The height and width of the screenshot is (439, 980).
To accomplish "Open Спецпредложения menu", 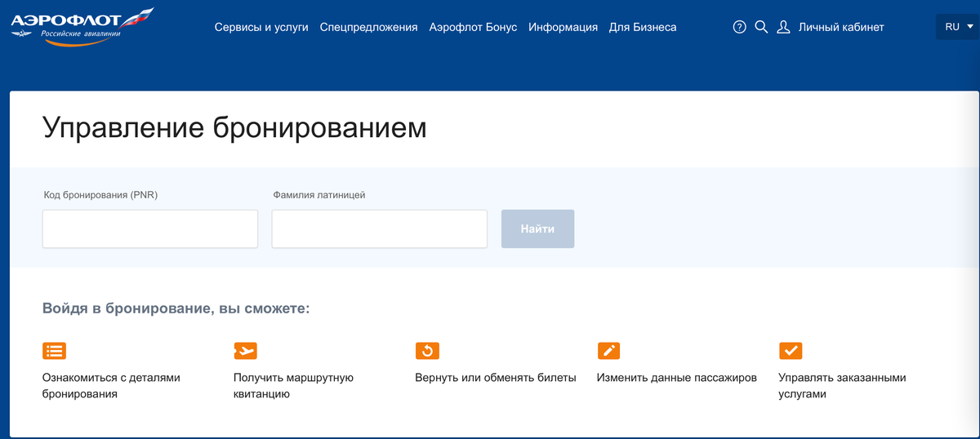I will (369, 27).
